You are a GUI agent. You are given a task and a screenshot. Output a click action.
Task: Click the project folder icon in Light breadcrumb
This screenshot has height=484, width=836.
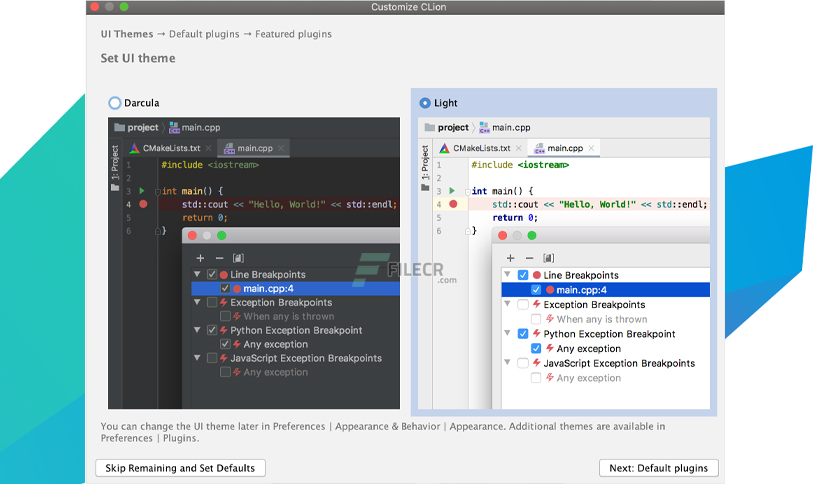[x=430, y=127]
